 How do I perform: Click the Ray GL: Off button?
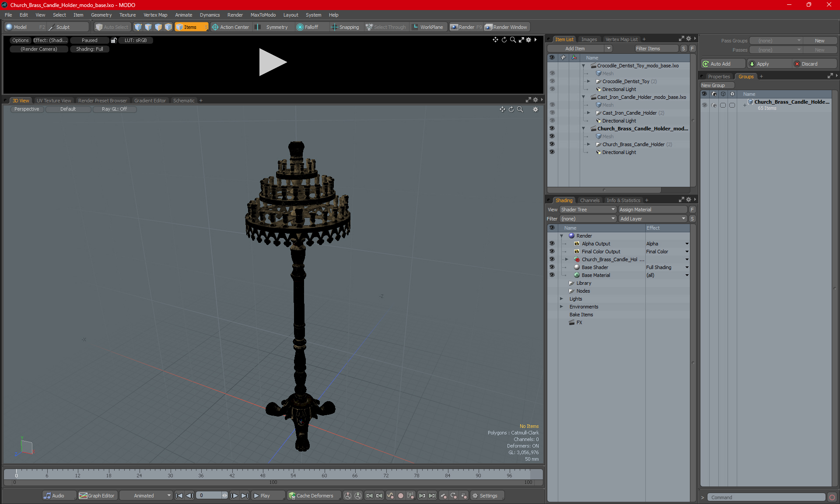tap(114, 109)
